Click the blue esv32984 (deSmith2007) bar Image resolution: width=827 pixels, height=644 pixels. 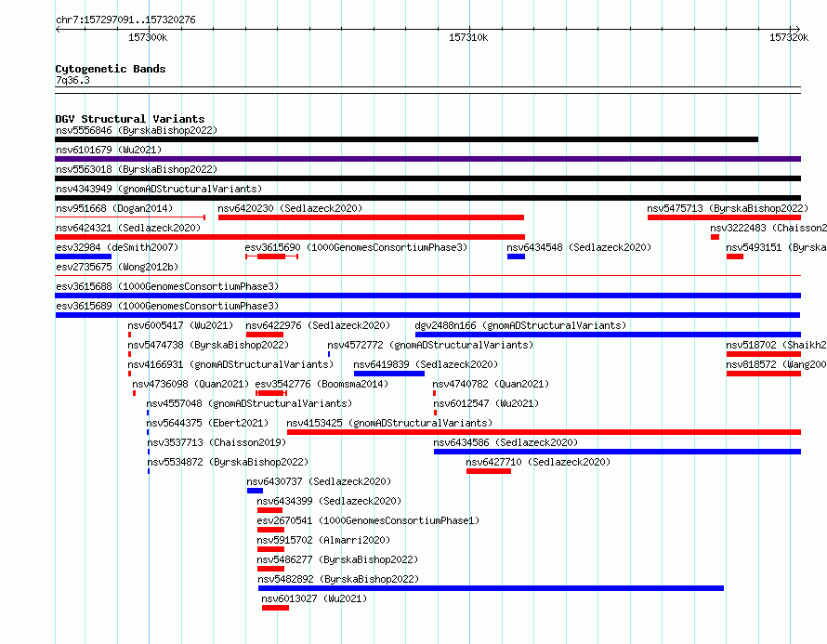pyautogui.click(x=83, y=256)
